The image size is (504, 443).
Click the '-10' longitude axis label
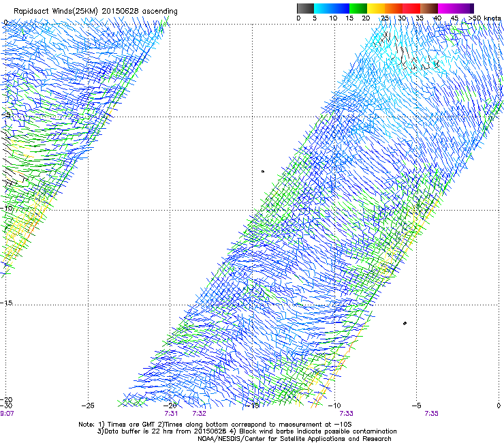pyautogui.click(x=334, y=406)
